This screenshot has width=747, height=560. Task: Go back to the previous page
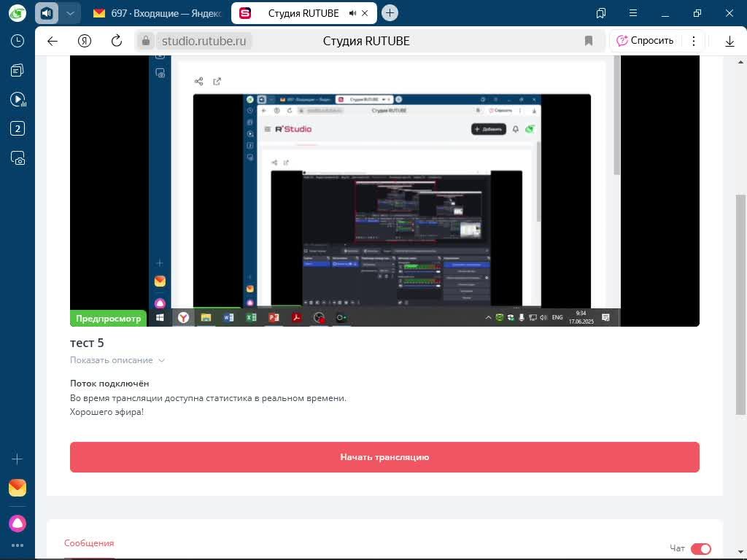pyautogui.click(x=53, y=41)
